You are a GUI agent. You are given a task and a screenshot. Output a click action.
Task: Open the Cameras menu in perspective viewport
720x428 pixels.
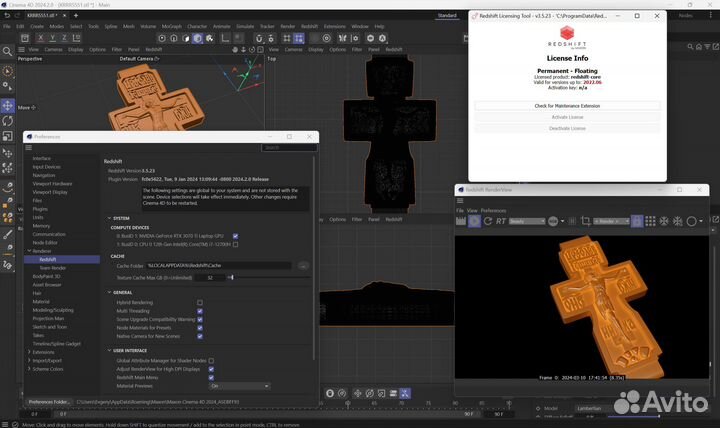point(53,49)
